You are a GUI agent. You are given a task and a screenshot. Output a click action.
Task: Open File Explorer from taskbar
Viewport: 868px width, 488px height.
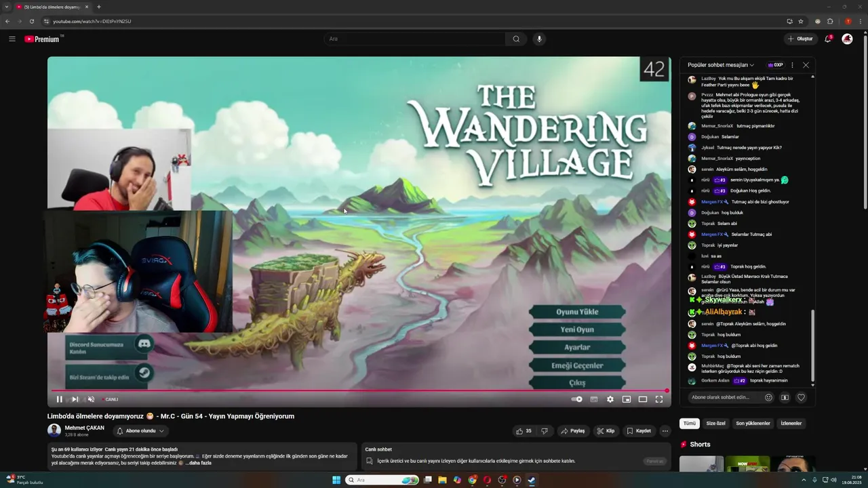click(442, 480)
